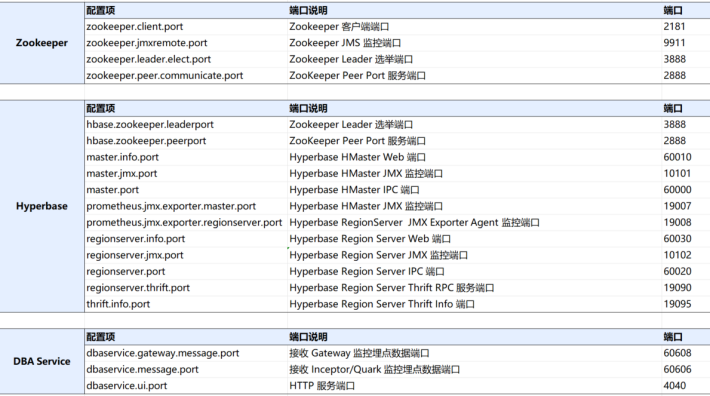The height and width of the screenshot is (396, 710).
Task: Click the regionserver.thrift.port cell
Action: [x=186, y=287]
